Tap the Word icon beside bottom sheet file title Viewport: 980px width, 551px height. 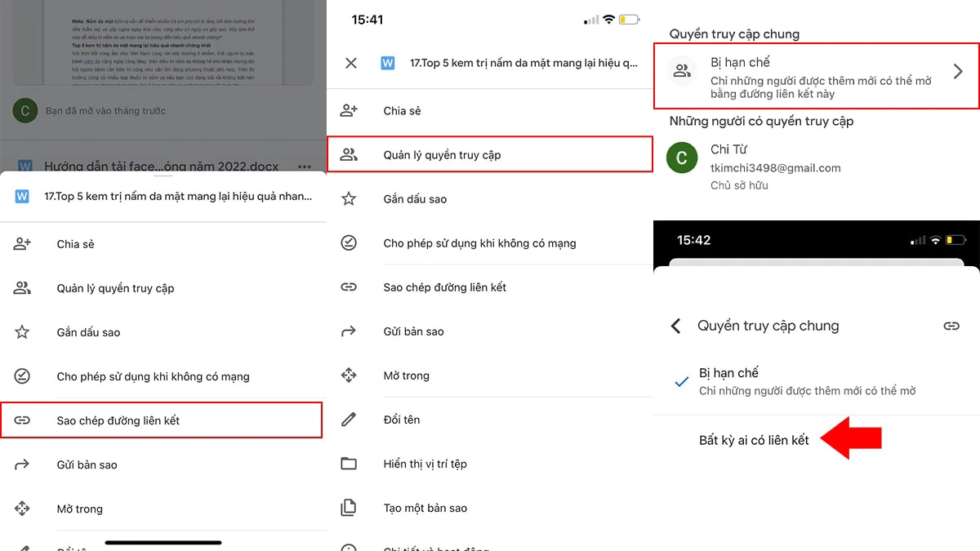[22, 197]
